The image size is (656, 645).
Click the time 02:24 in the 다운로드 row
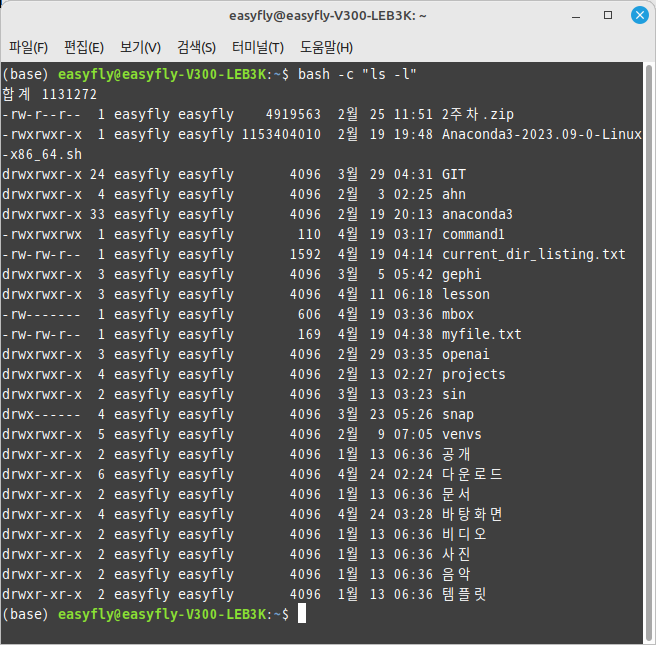tap(413, 474)
